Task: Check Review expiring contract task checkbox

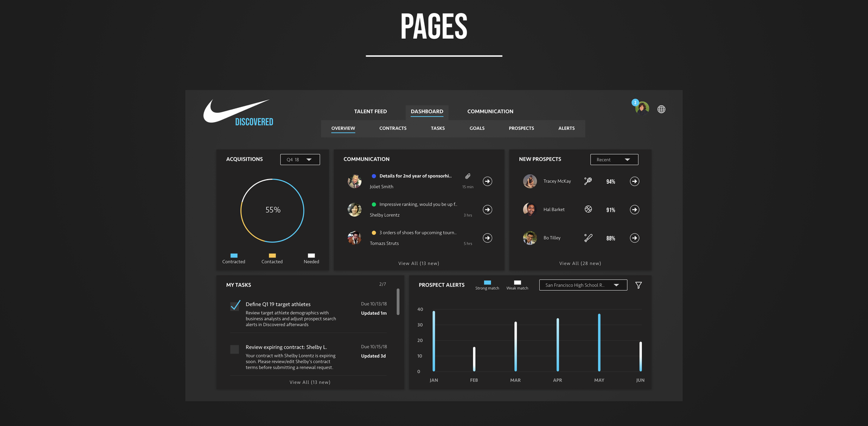Action: (234, 349)
